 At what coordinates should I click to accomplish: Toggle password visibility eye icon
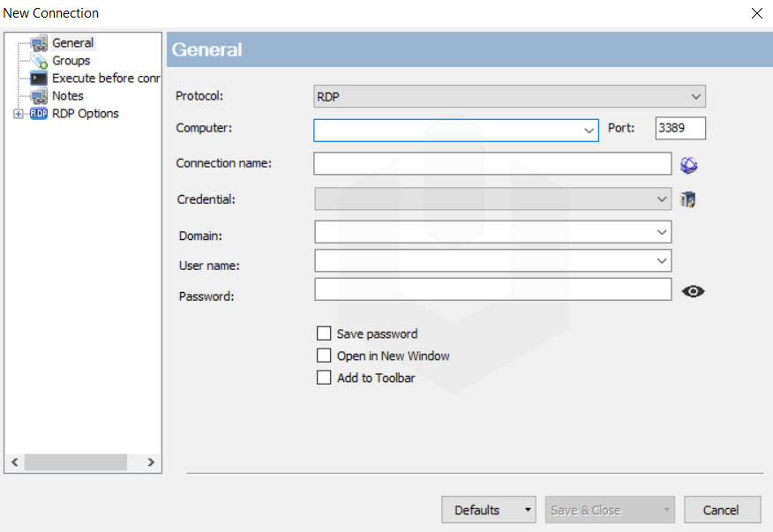click(x=693, y=291)
